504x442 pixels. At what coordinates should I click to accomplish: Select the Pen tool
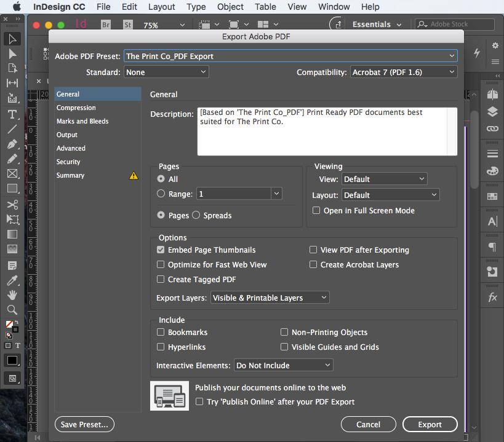pos(12,144)
